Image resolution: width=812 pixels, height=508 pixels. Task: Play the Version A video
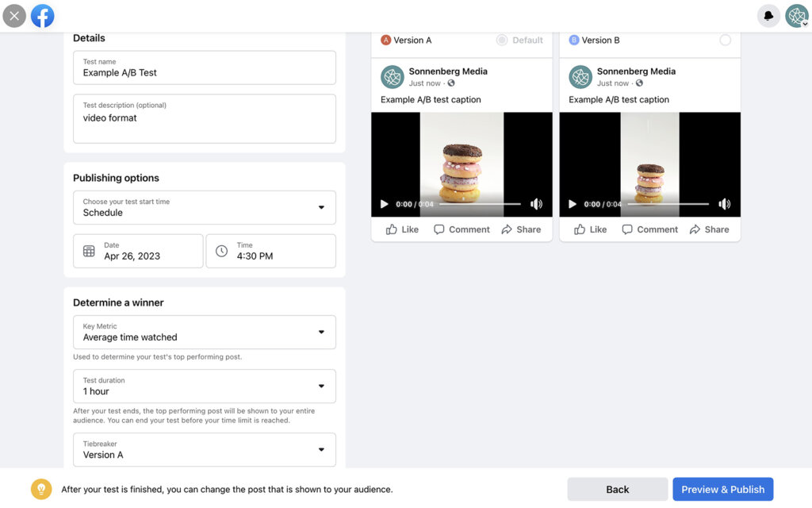(x=384, y=204)
